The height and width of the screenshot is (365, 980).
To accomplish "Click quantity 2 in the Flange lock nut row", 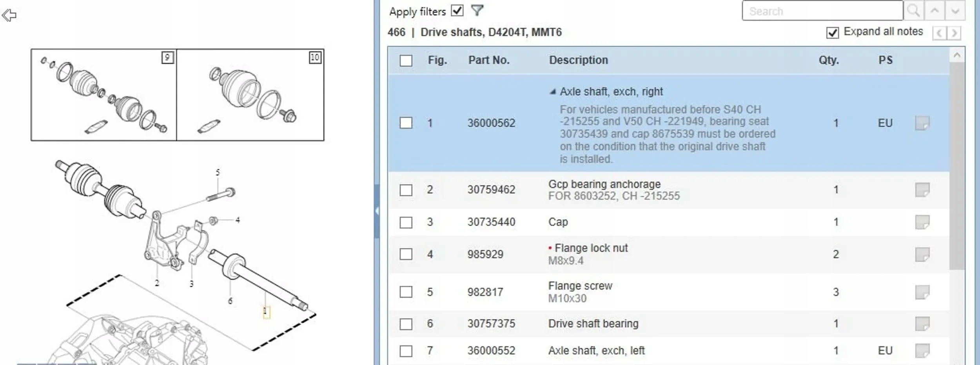I will [836, 254].
